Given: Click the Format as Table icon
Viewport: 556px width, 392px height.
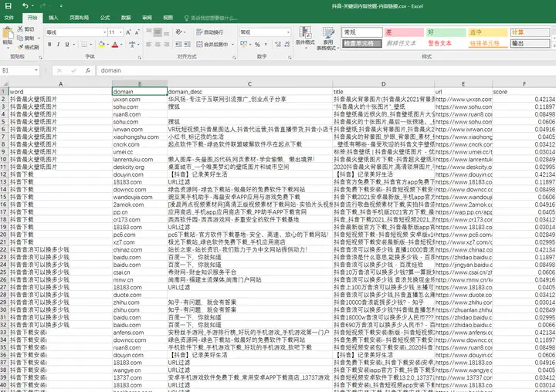Looking at the screenshot, I should (328, 32).
